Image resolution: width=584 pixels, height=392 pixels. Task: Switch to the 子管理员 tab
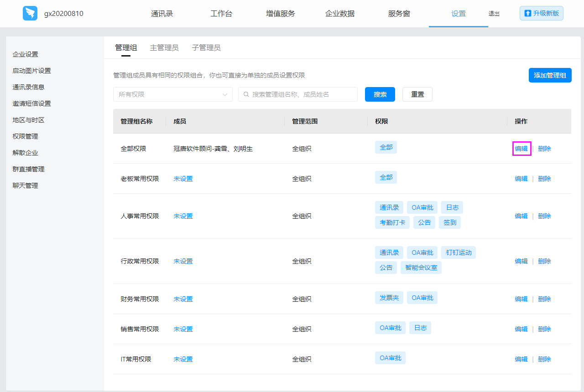point(206,47)
